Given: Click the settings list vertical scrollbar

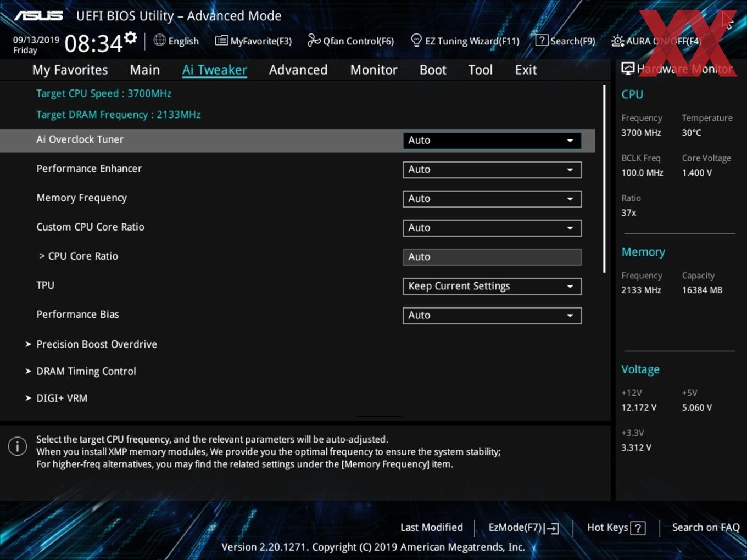Looking at the screenshot, I should point(604,178).
